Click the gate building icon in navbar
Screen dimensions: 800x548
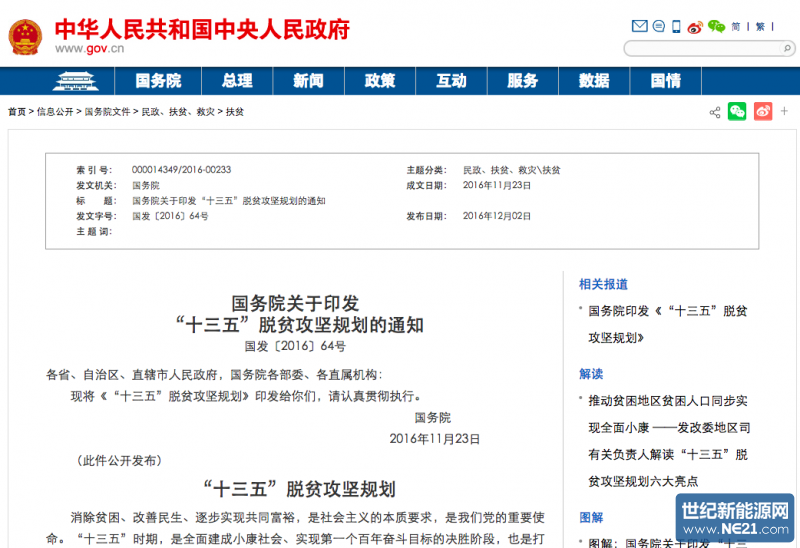click(x=81, y=81)
